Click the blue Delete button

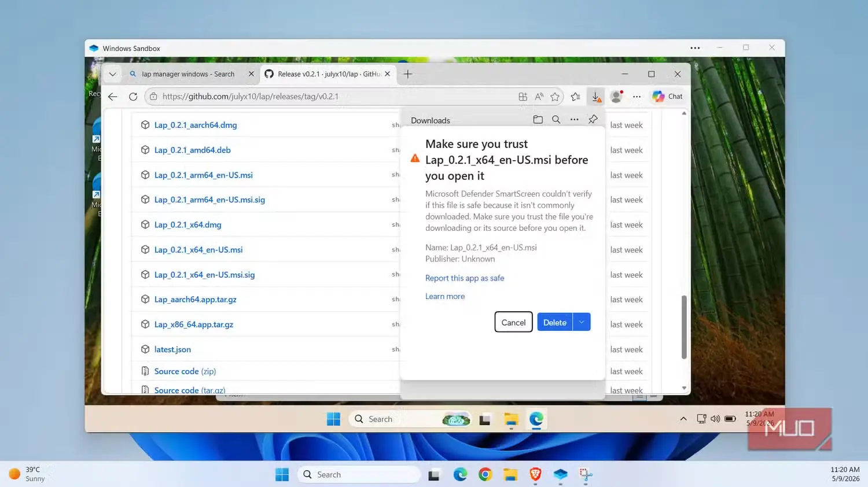555,322
